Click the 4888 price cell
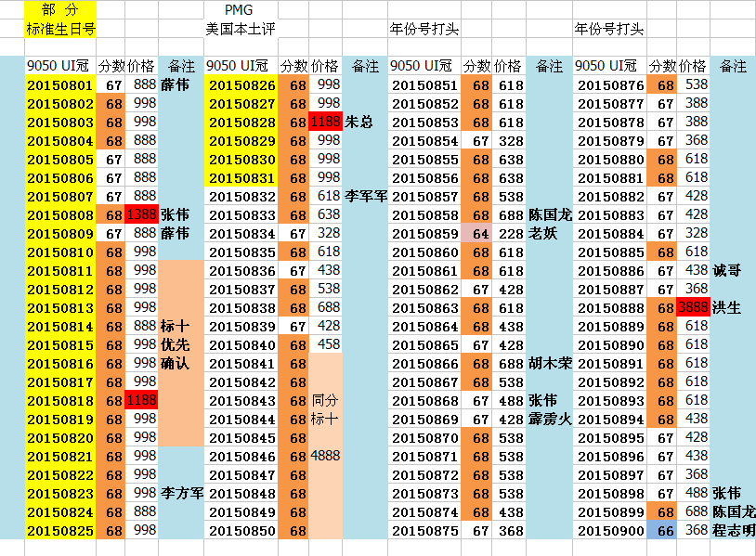This screenshot has width=756, height=556. point(326,456)
